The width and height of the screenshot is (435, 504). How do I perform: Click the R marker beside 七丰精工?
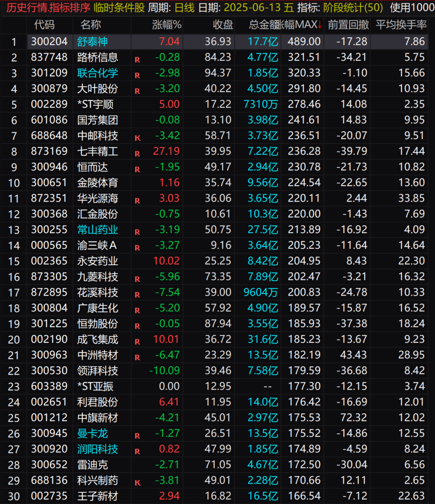pyautogui.click(x=137, y=154)
